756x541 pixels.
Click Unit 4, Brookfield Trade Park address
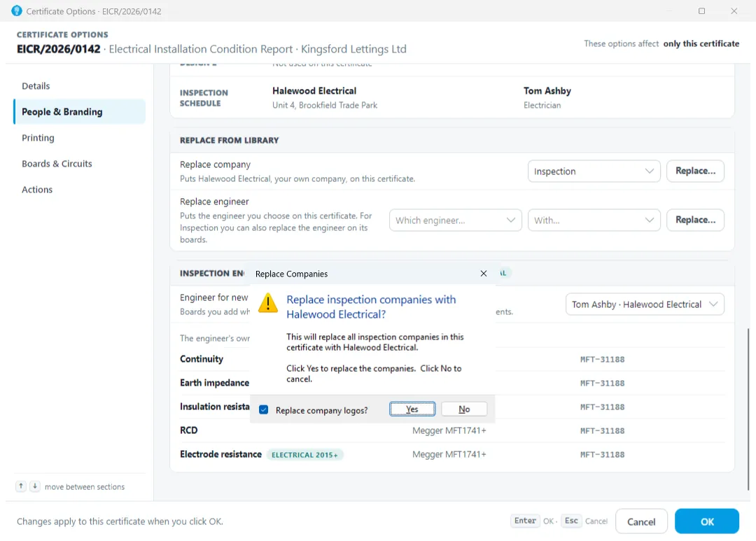coord(325,105)
